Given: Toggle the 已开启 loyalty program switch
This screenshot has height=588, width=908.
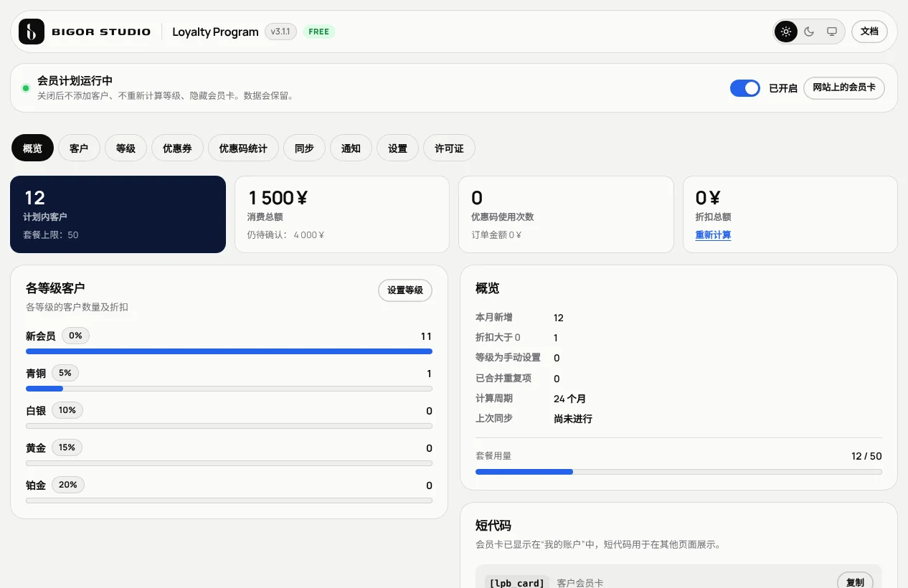Looking at the screenshot, I should click(745, 88).
